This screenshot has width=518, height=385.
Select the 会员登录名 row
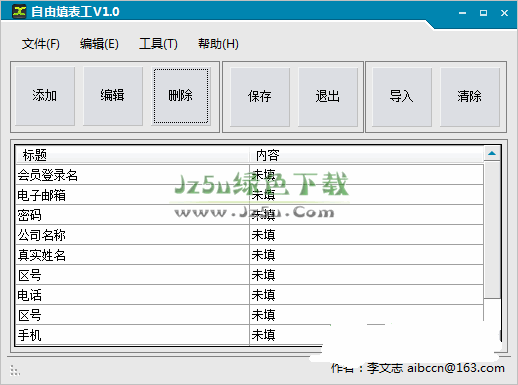(249, 175)
